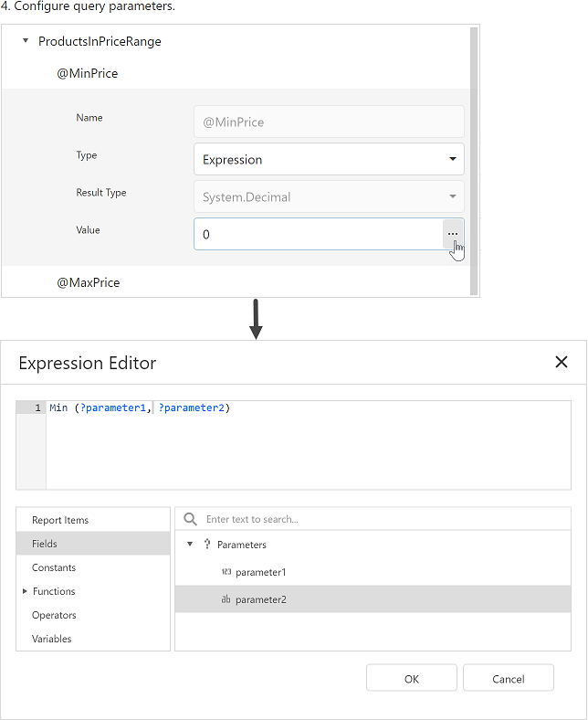
Task: Select the Variables category
Action: 52,639
